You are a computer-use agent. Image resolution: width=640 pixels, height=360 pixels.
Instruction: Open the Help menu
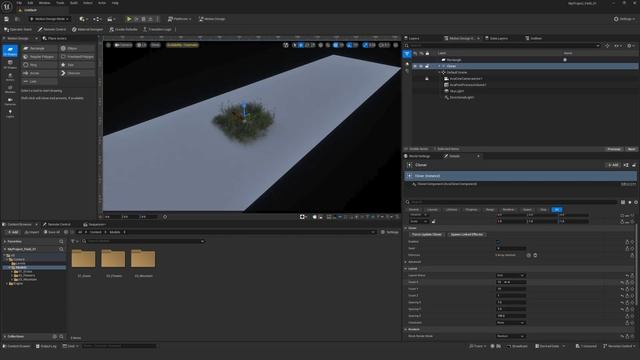(x=115, y=3)
